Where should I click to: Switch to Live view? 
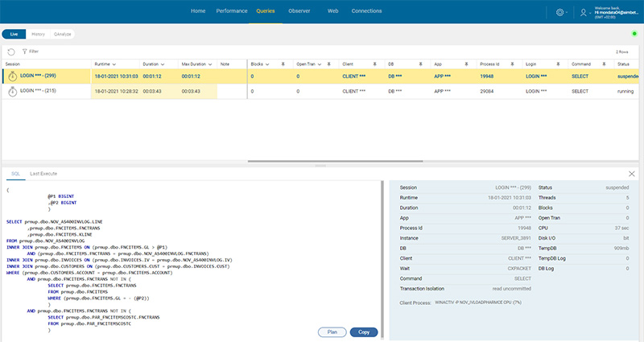pos(14,34)
